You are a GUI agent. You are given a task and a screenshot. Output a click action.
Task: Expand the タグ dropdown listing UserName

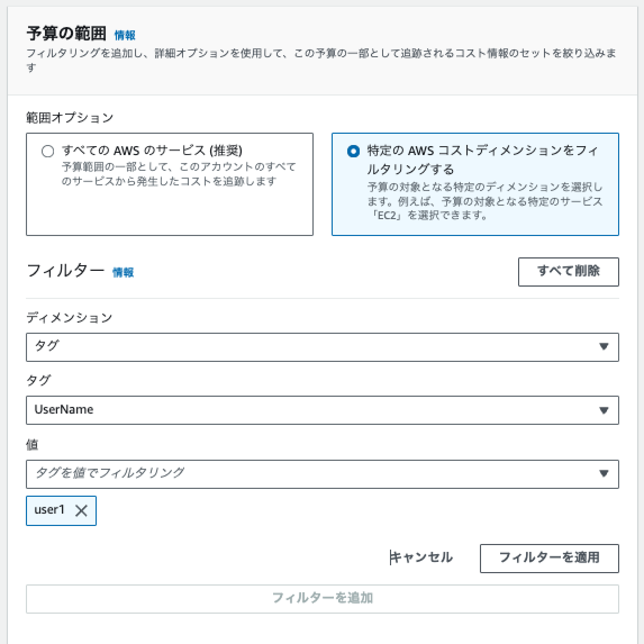coord(322,410)
